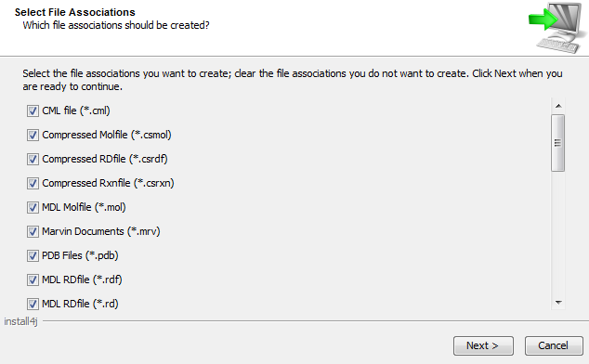Screen dimensions: 589x364
Task: Click the scrollbar up arrow
Action: coord(558,106)
